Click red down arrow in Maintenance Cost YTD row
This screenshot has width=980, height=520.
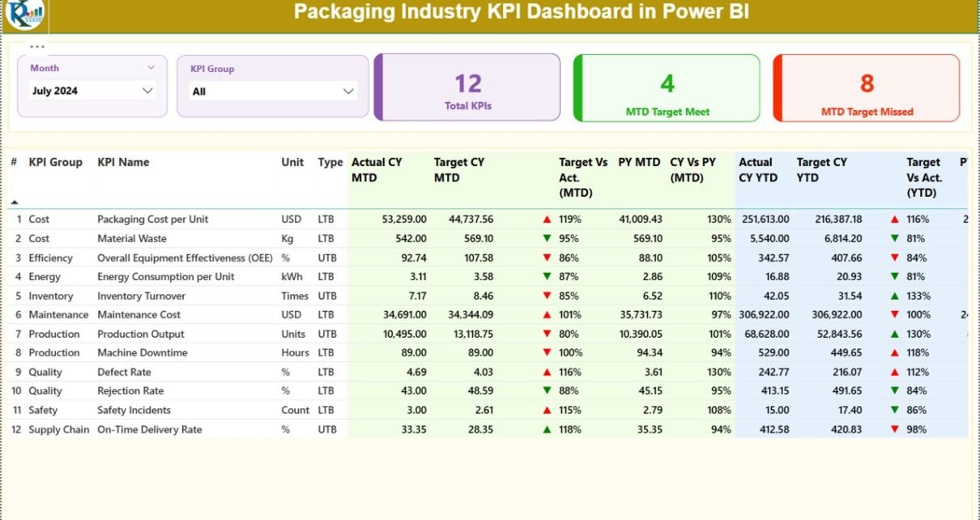coord(894,315)
